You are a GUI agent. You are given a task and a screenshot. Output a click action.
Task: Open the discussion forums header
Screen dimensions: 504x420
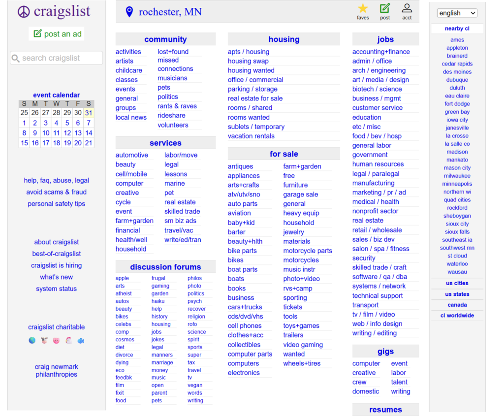(x=165, y=267)
